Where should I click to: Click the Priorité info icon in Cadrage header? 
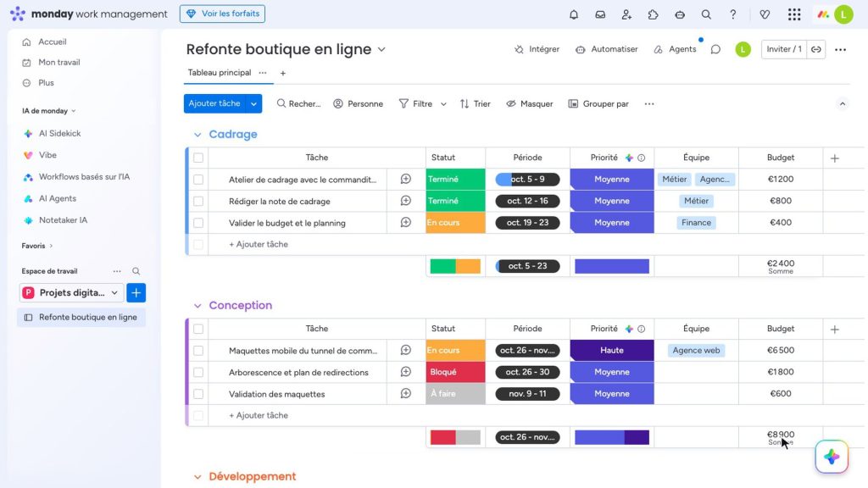641,158
